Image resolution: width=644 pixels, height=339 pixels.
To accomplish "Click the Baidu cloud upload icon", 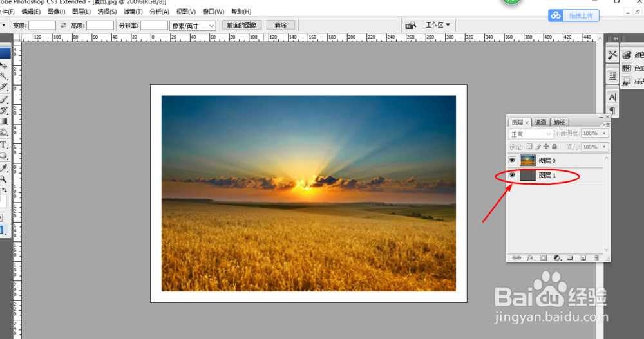I will coord(556,15).
